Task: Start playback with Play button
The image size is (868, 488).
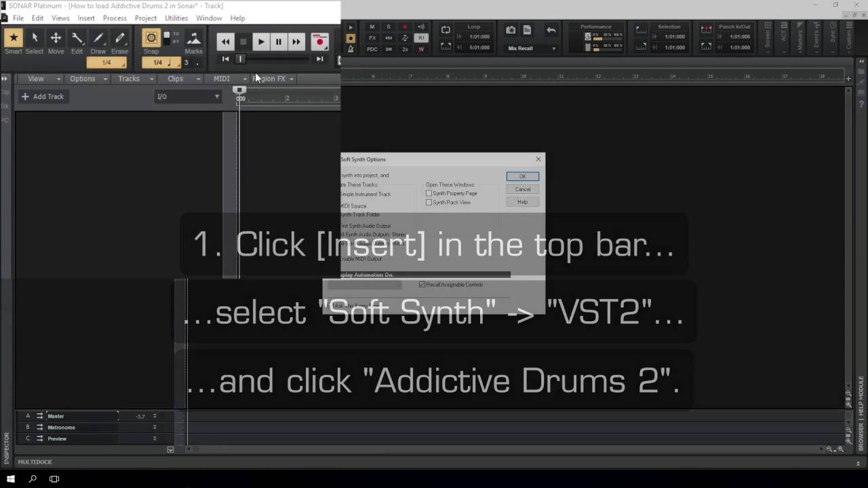Action: [x=260, y=42]
